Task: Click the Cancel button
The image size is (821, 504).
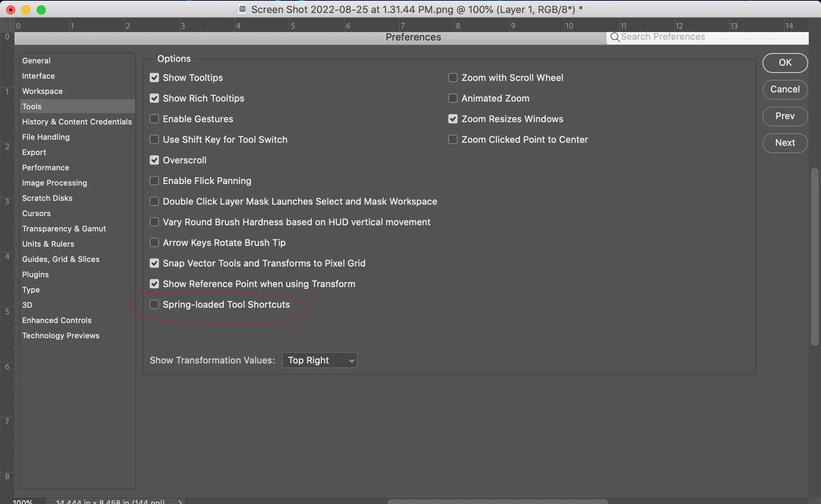Action: [x=785, y=89]
